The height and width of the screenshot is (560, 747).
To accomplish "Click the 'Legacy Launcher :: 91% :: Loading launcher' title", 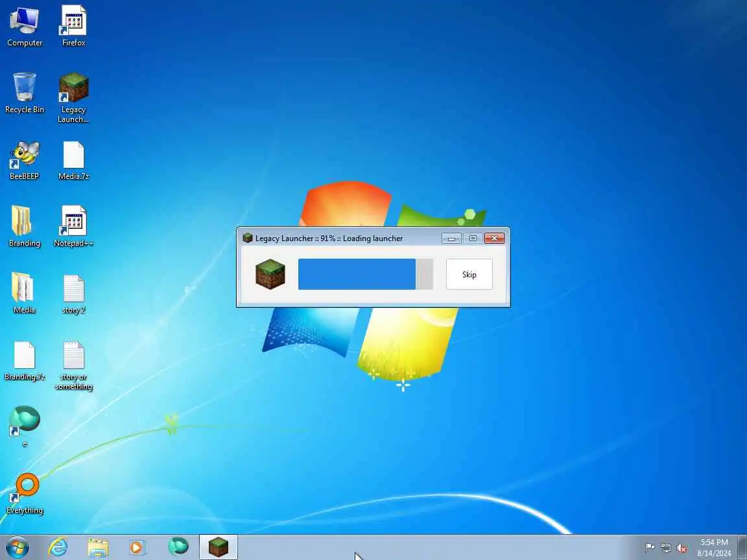I will point(329,238).
